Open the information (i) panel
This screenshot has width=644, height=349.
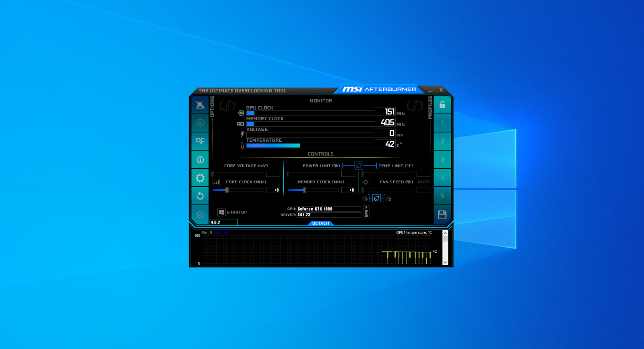(x=200, y=160)
